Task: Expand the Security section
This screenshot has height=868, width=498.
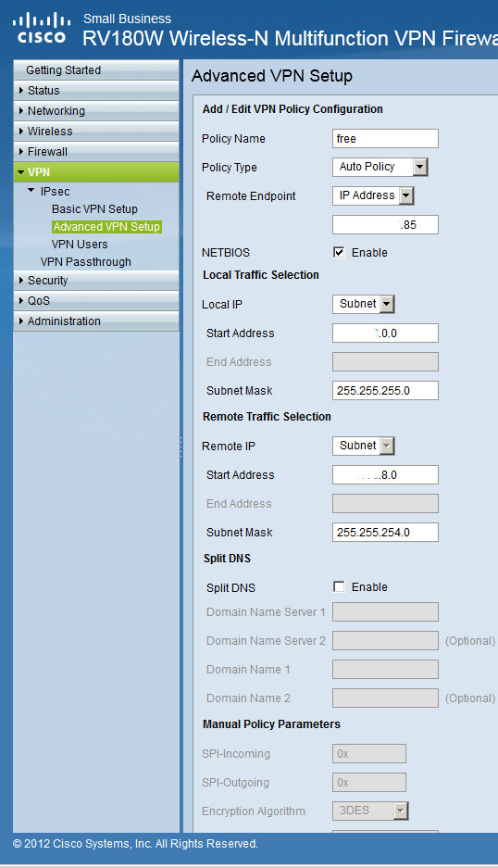Action: (x=96, y=280)
